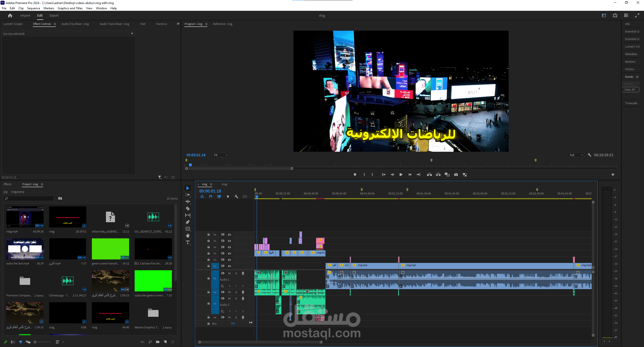Switch to the Lumetri Scopes tab

(x=13, y=24)
